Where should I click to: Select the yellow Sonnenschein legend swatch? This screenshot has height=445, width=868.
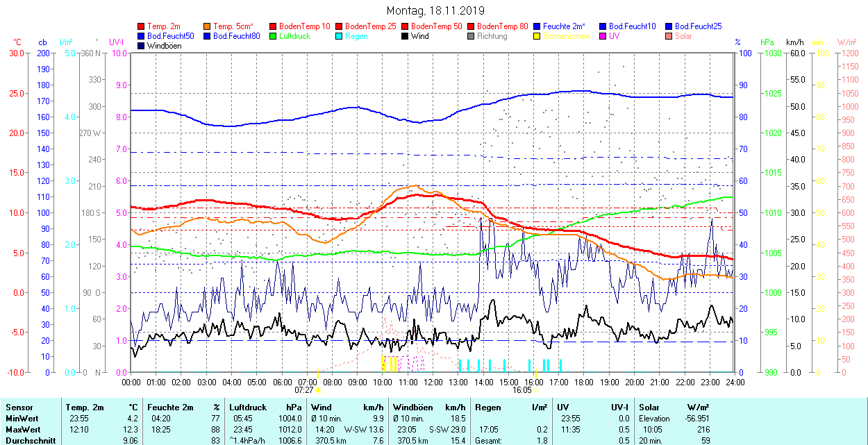point(537,36)
